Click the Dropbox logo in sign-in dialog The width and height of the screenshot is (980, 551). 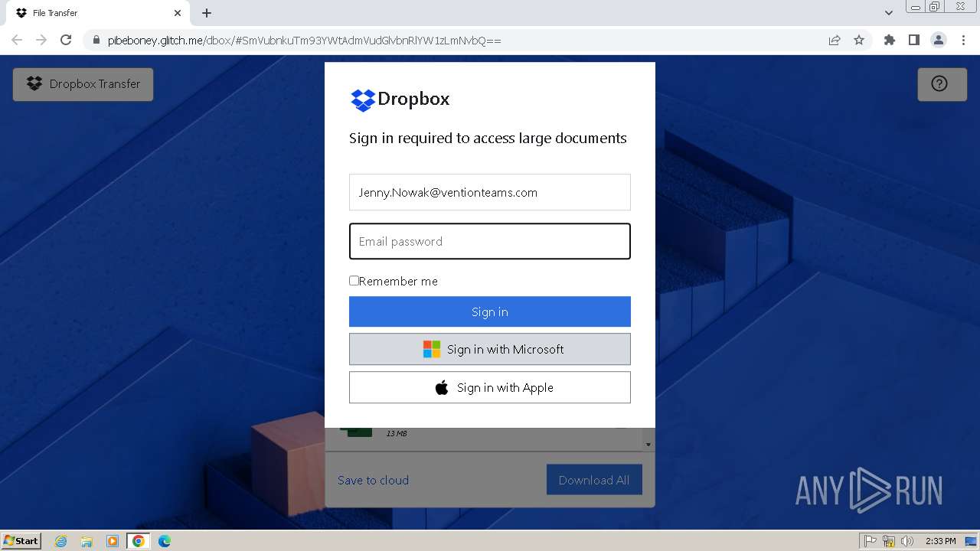tap(400, 99)
